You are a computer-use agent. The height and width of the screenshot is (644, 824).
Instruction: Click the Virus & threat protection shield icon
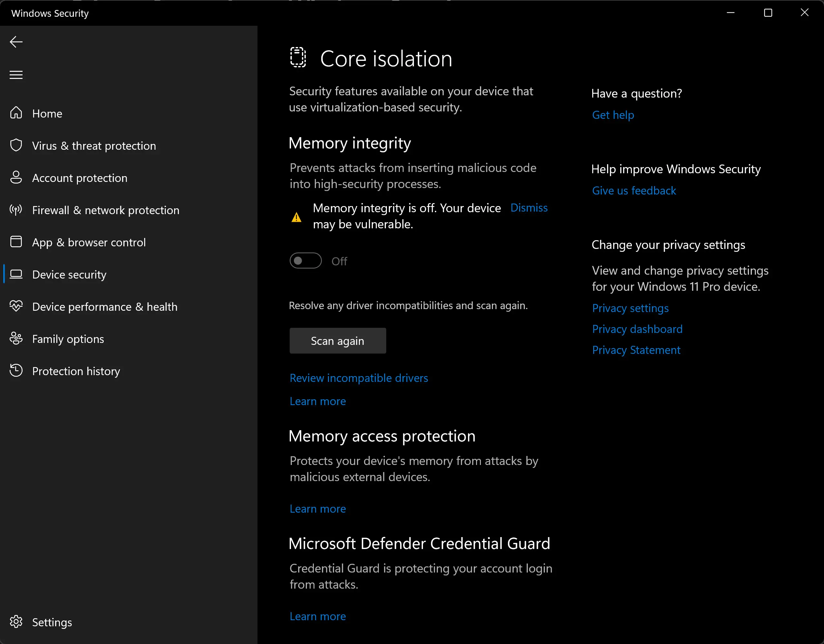tap(16, 145)
